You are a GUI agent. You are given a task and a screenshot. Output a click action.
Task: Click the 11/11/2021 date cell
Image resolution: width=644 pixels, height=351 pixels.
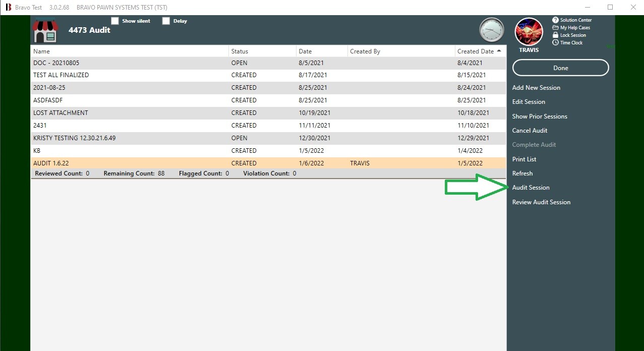click(314, 126)
